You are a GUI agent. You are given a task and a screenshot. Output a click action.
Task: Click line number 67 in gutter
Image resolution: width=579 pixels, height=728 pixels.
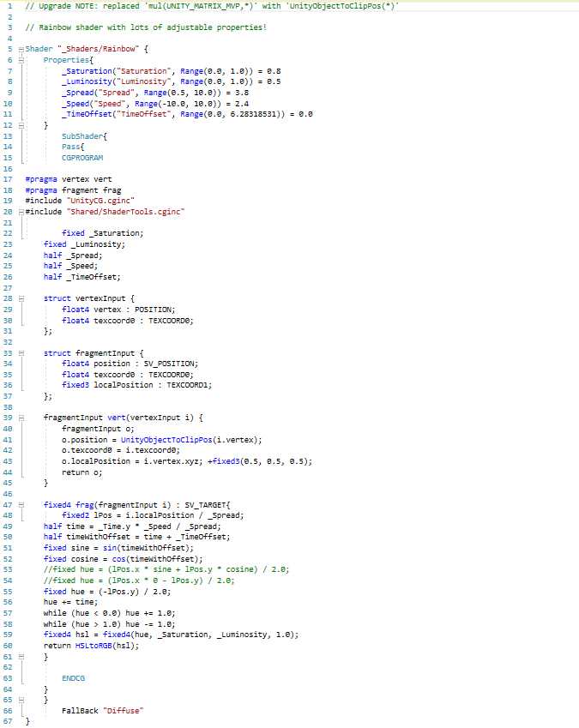coord(7,722)
